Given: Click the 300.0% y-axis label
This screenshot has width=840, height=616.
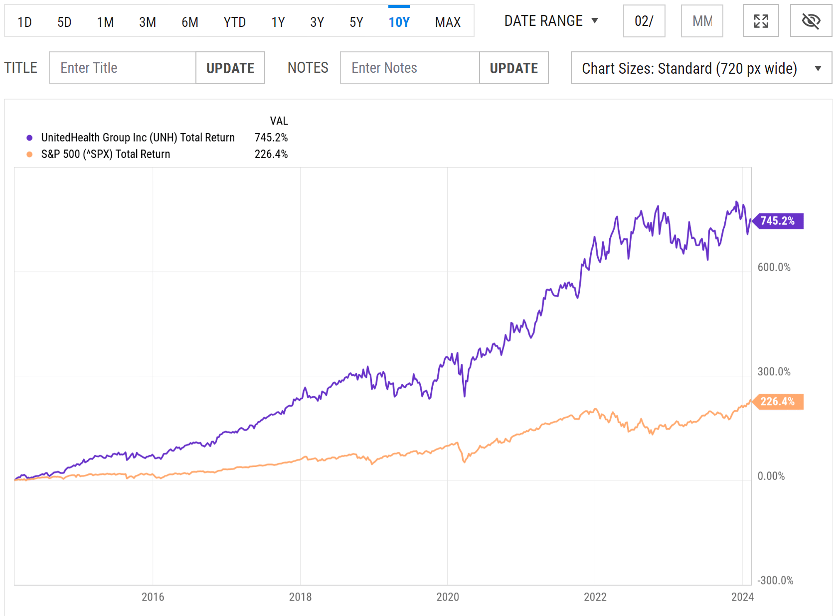Looking at the screenshot, I should pyautogui.click(x=774, y=372).
